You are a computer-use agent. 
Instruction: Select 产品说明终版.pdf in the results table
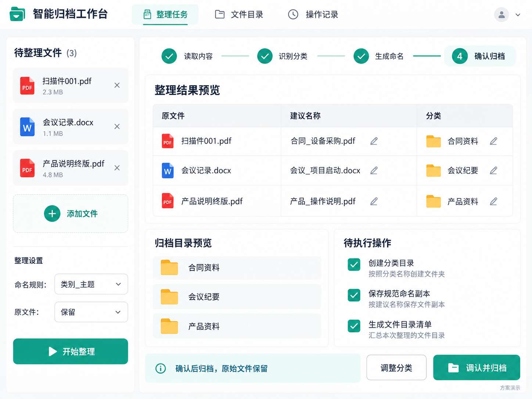pyautogui.click(x=212, y=201)
